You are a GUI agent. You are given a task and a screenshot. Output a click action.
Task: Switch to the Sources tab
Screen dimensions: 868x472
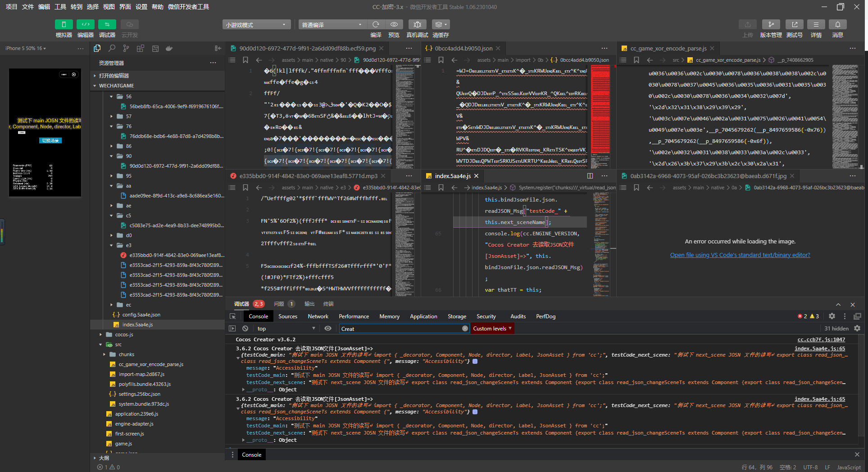tap(288, 316)
